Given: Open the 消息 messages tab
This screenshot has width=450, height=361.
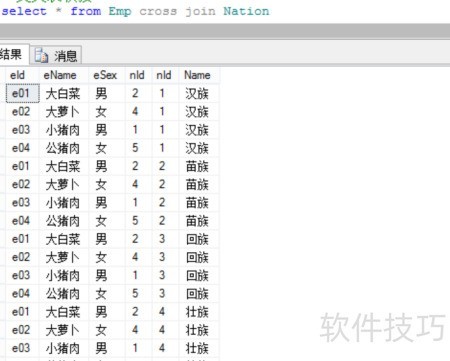Looking at the screenshot, I should coord(56,55).
